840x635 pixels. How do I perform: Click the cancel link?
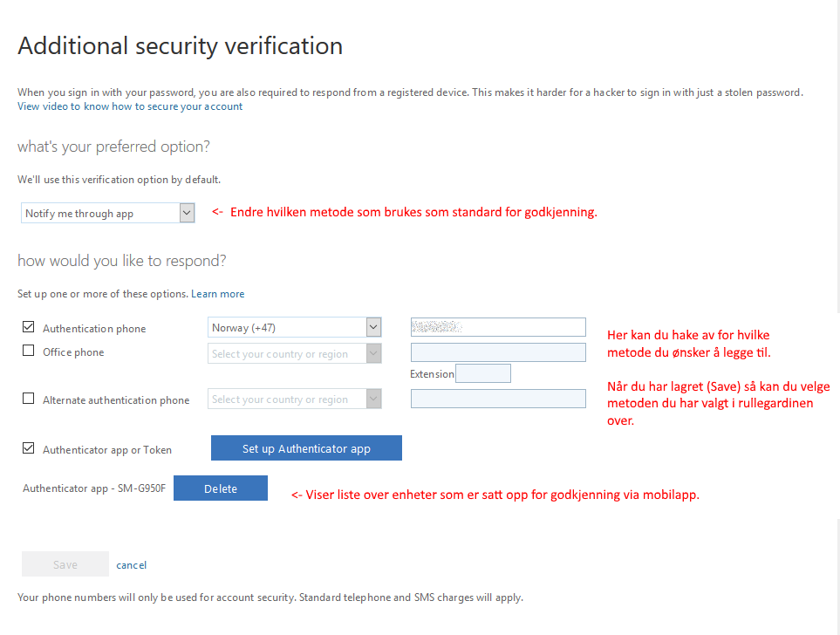pos(131,565)
